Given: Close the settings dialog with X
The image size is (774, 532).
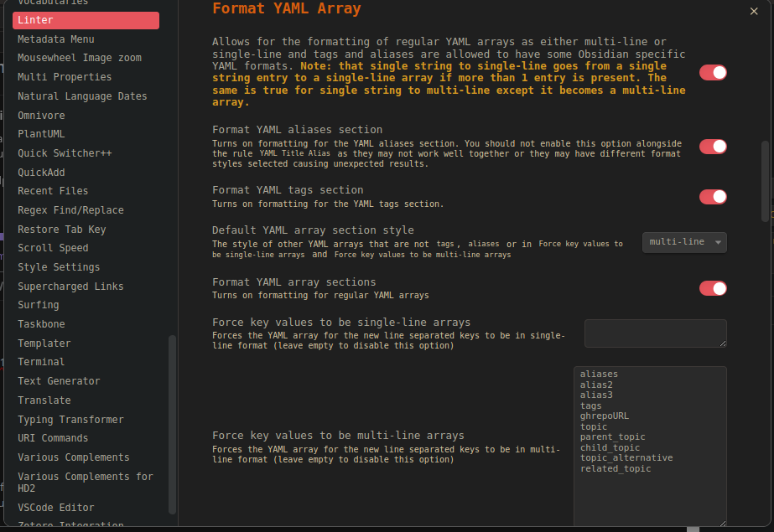Looking at the screenshot, I should tap(753, 11).
